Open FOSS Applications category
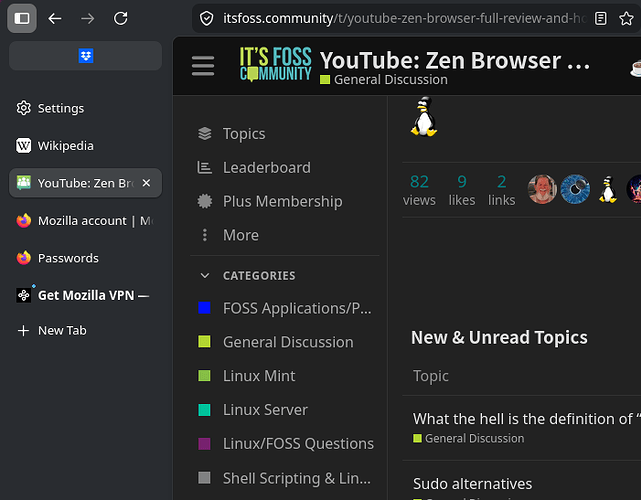Viewport: 641px width, 500px height. point(285,308)
